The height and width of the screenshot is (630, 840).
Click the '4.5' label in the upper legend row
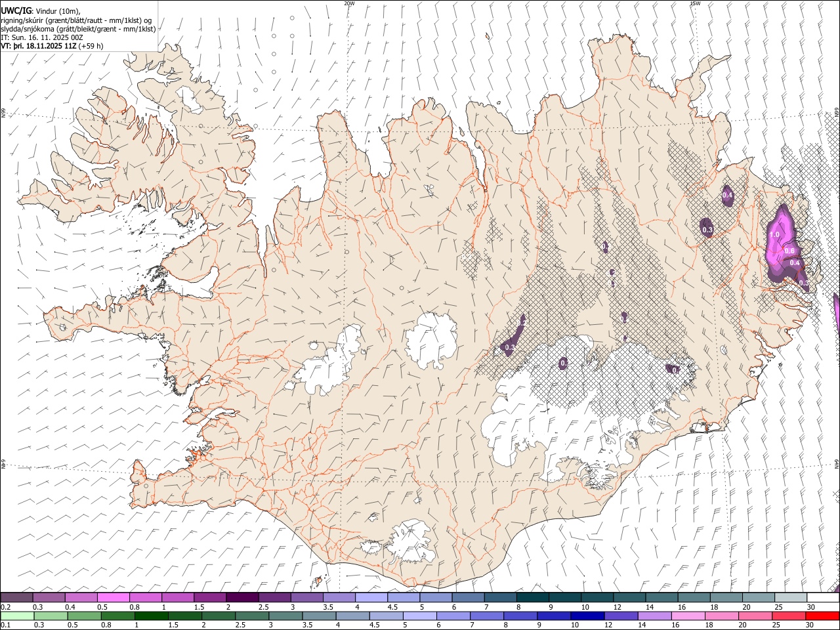pos(393,607)
